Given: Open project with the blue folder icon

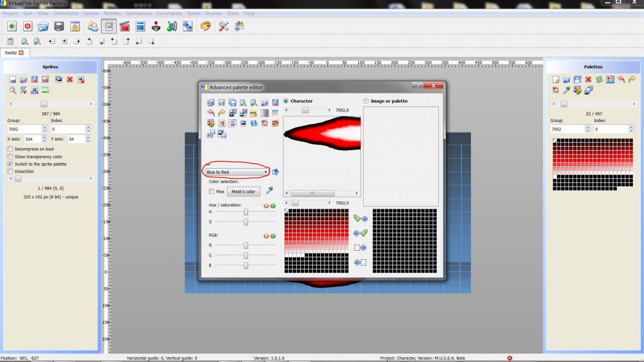Looking at the screenshot, I should point(43,27).
